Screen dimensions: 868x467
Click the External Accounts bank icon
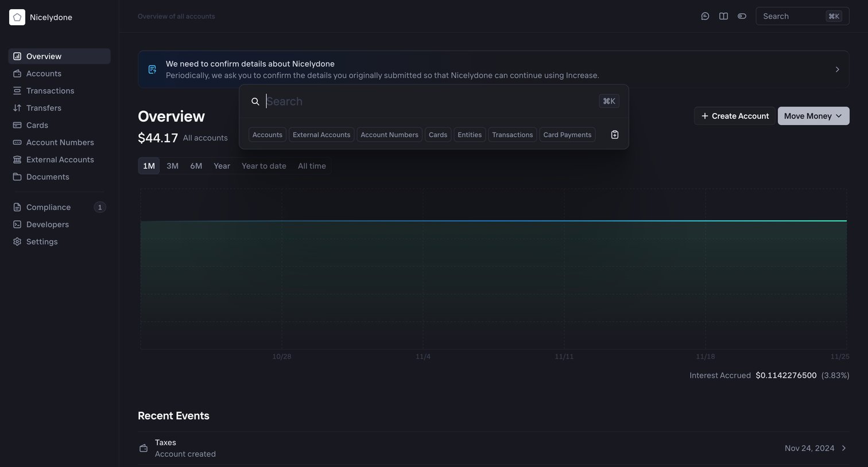click(17, 159)
